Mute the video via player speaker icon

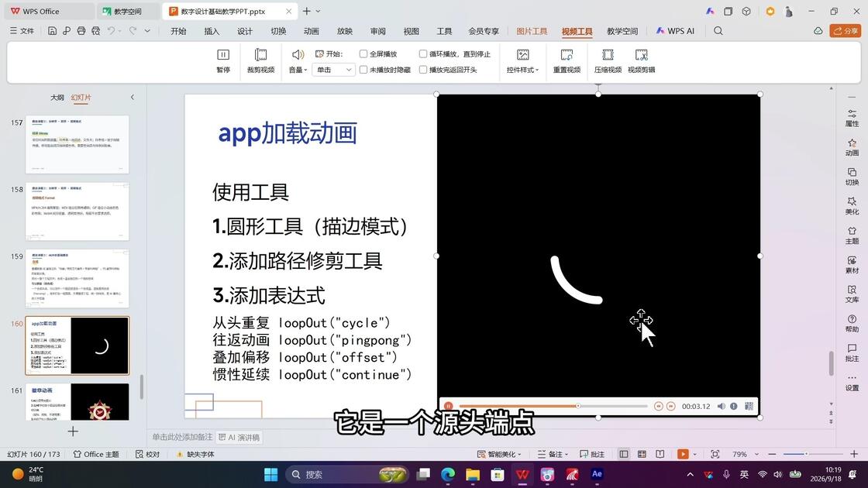click(722, 406)
